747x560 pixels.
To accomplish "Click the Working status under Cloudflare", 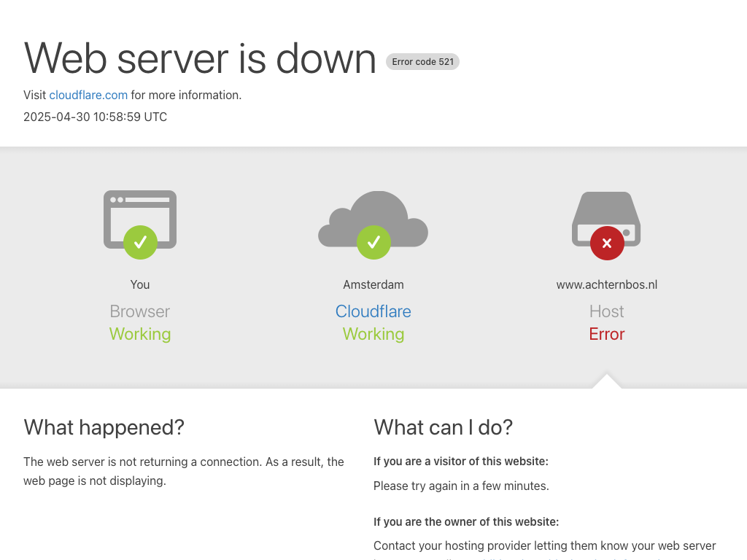I will click(373, 334).
